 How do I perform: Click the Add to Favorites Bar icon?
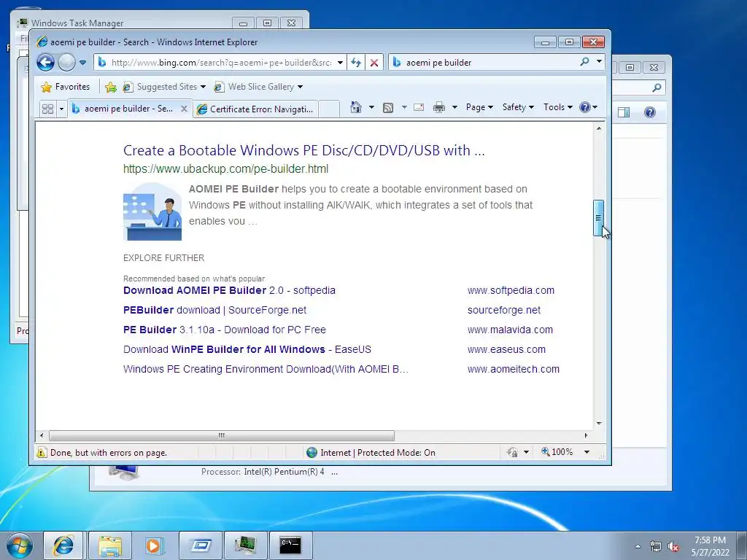(x=111, y=87)
